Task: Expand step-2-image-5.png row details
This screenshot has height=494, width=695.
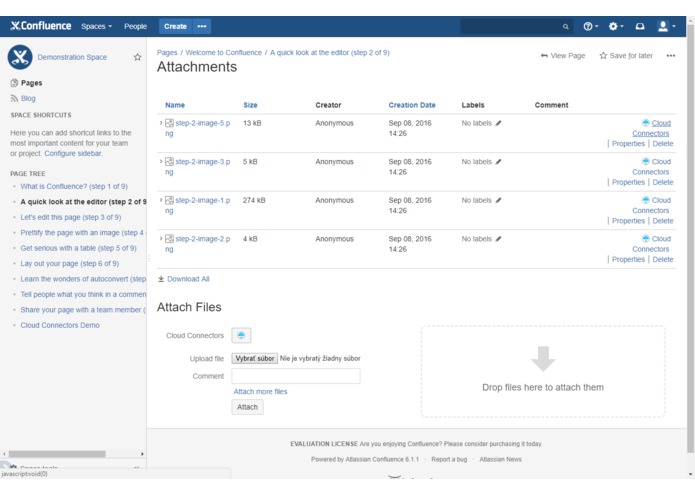Action: pyautogui.click(x=161, y=123)
